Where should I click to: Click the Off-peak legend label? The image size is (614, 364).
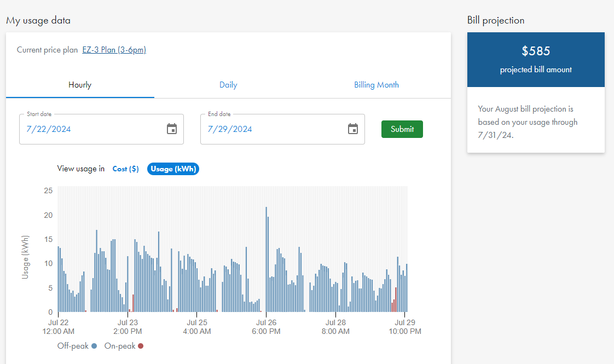73,346
